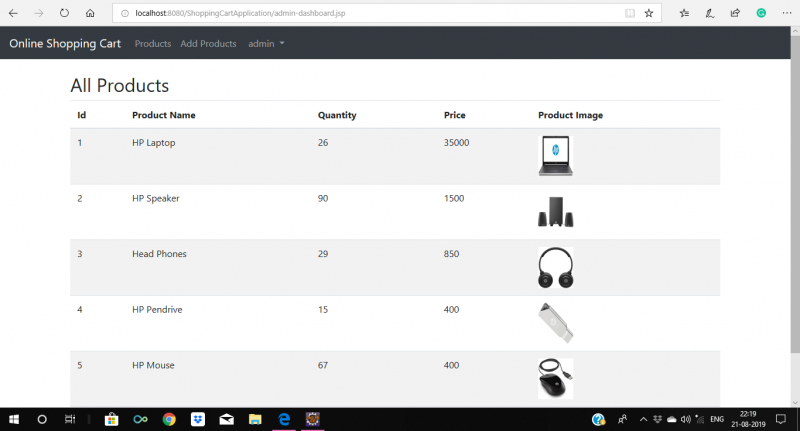
Task: Open File Explorer from the taskbar
Action: point(255,419)
